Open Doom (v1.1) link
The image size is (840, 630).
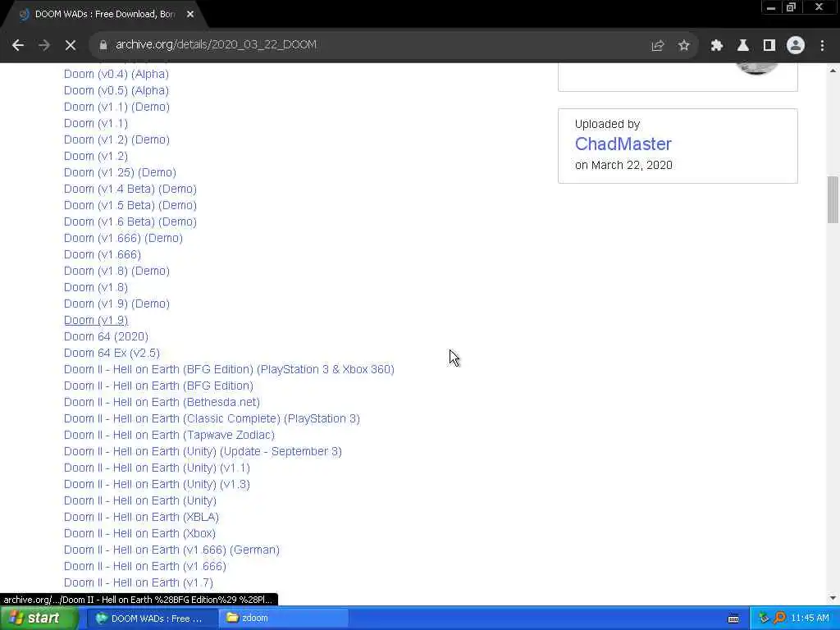(x=96, y=123)
